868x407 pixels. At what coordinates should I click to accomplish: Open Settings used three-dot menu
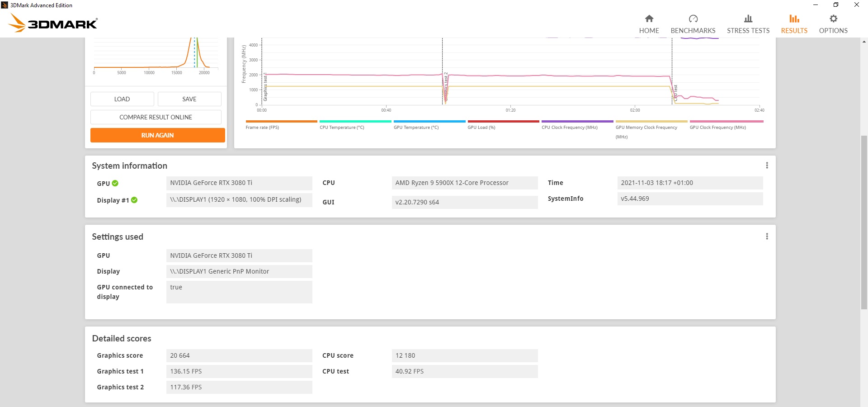pos(767,237)
